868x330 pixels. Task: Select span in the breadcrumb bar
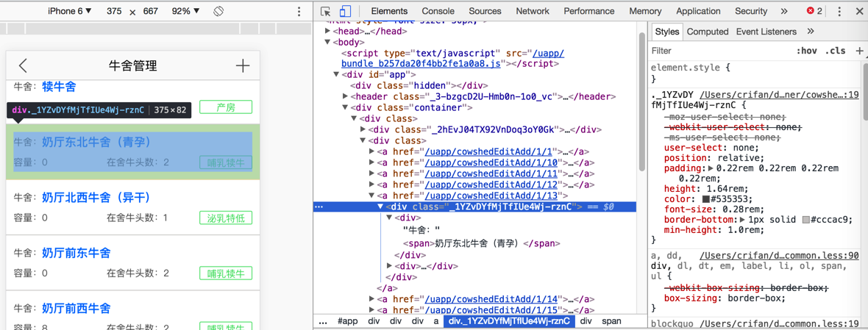pyautogui.click(x=612, y=320)
